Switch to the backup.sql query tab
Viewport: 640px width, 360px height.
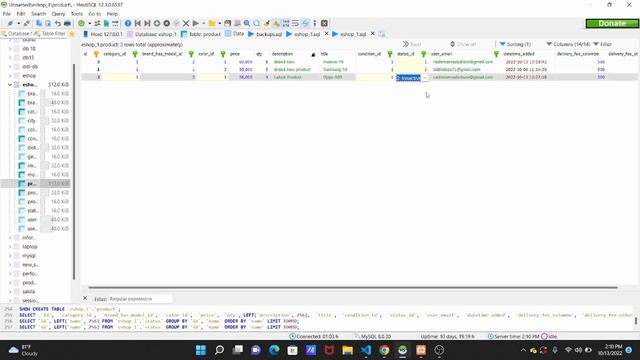point(265,34)
